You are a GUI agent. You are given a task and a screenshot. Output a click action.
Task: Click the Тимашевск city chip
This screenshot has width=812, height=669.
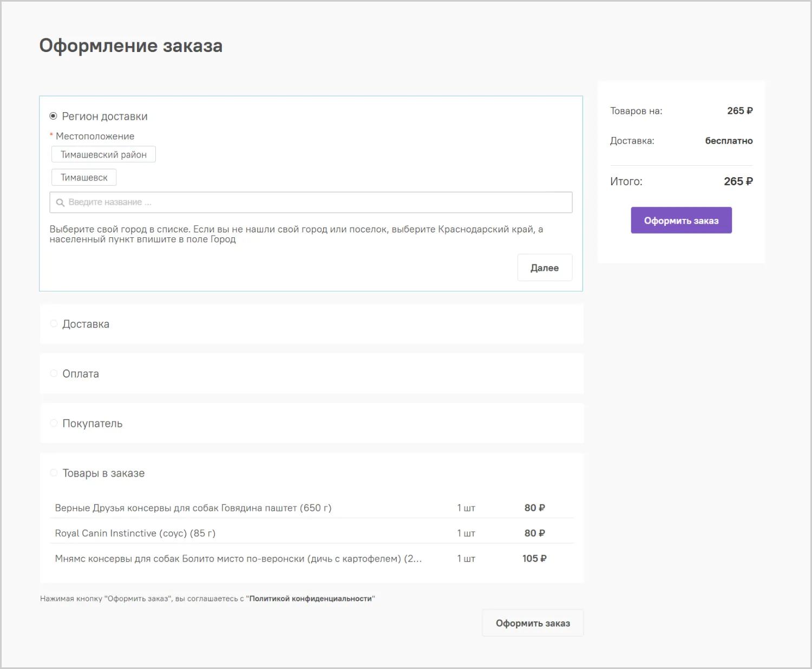coord(84,177)
